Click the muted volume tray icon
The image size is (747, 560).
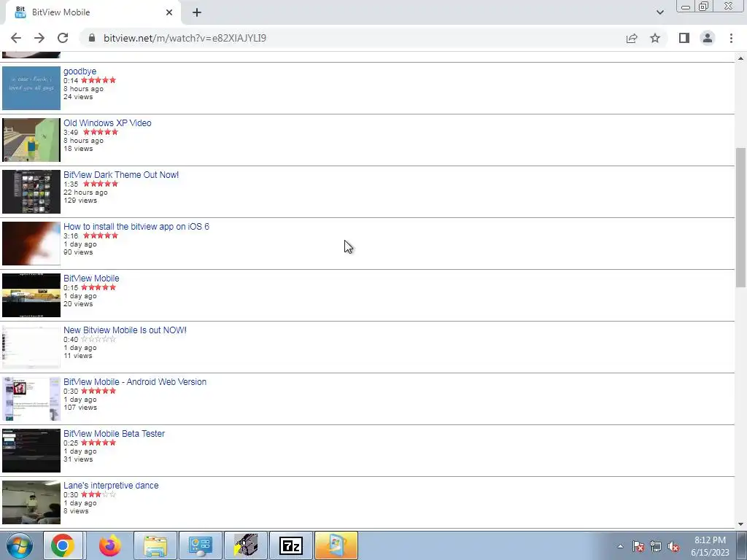(673, 546)
